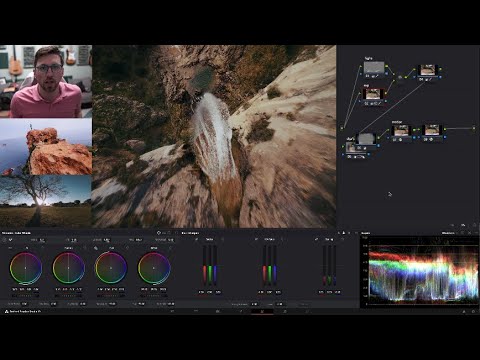Click the Gain master wheel slider
This screenshot has width=480, height=360.
[111, 295]
